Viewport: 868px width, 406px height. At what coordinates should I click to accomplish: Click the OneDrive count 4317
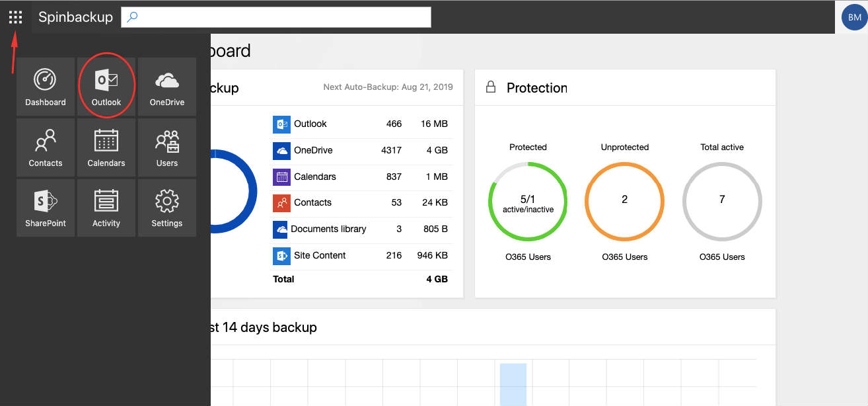click(391, 150)
